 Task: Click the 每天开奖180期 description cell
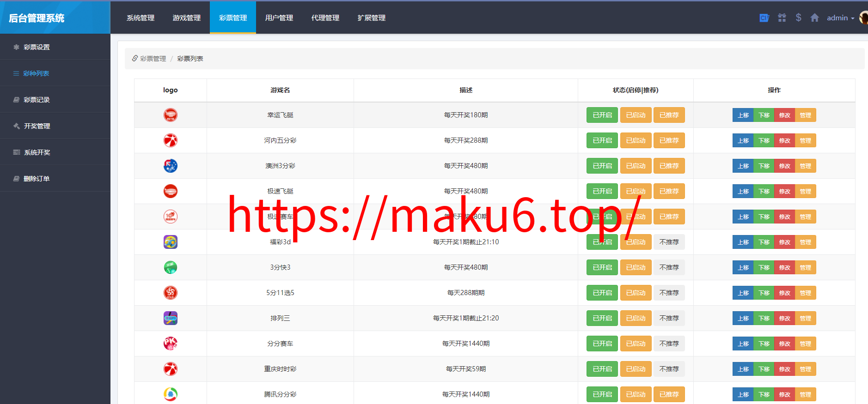point(466,115)
